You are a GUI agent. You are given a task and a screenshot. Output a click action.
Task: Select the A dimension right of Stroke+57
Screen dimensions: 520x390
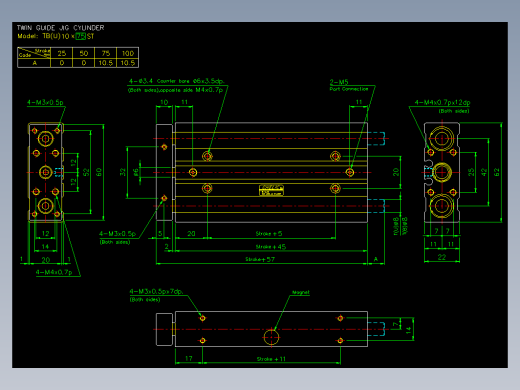[x=376, y=259]
